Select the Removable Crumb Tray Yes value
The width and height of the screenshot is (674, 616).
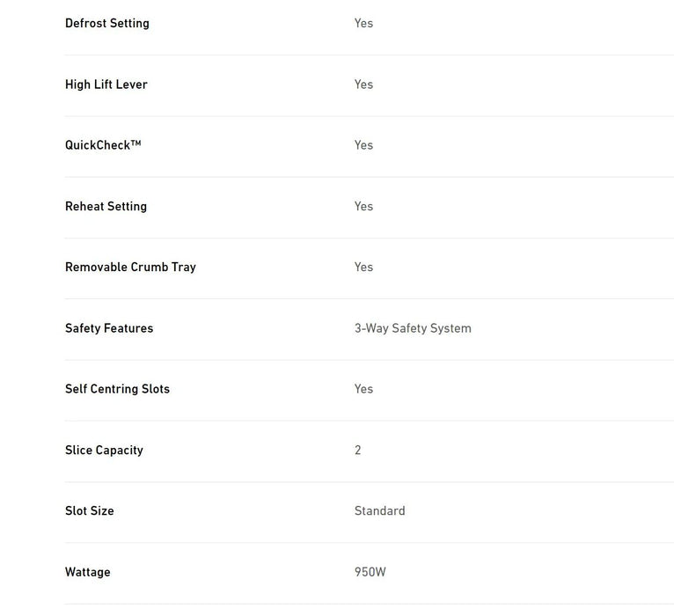(363, 268)
